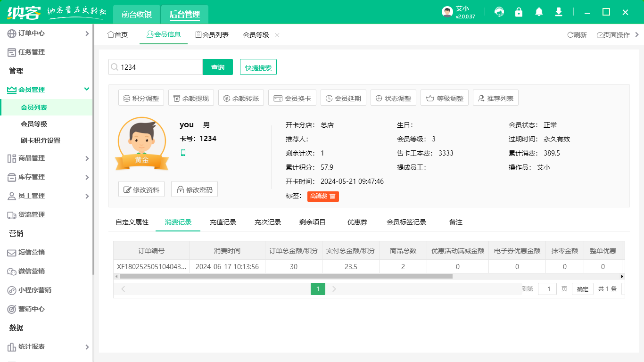644x362 pixels.
Task: Click 修改密码 button
Action: click(194, 189)
